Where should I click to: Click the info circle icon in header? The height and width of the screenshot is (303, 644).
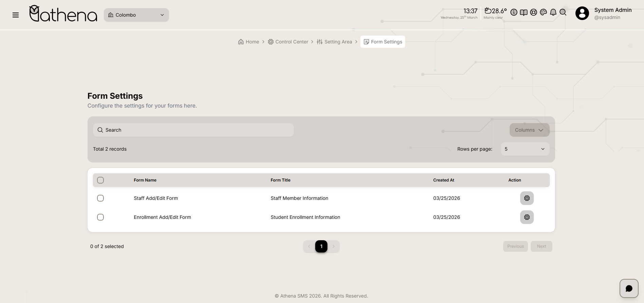pos(514,13)
